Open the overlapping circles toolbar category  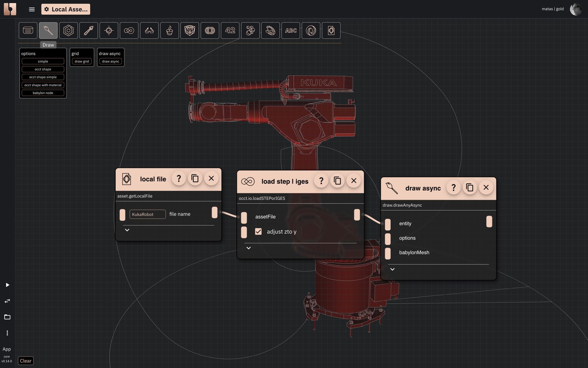click(210, 31)
